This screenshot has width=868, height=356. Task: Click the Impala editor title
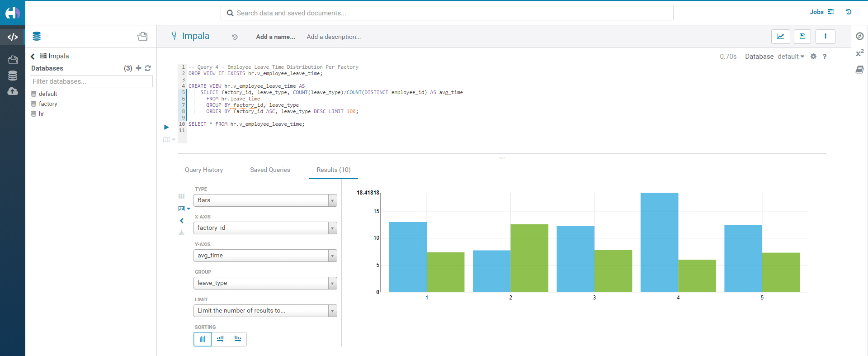point(196,36)
